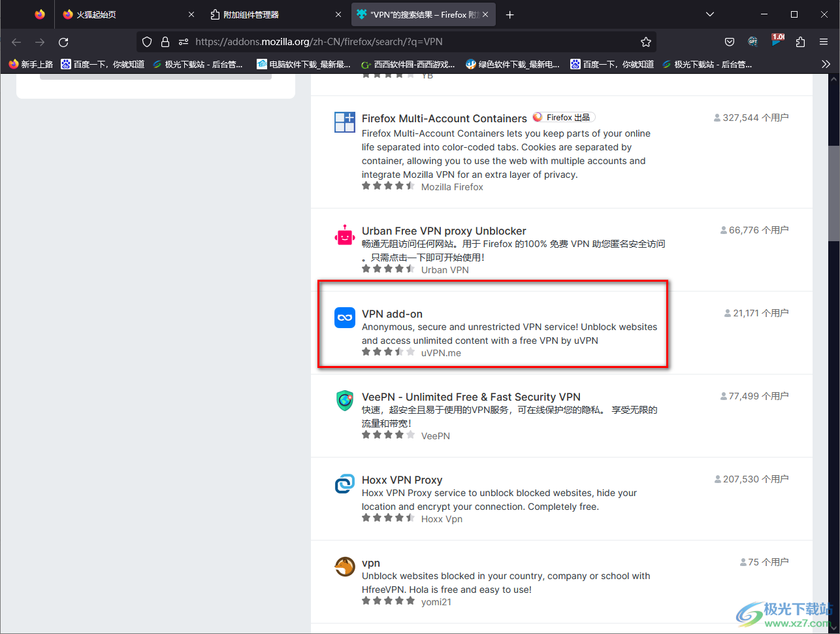840x634 pixels.
Task: Click the VeePN green shield icon
Action: 344,401
